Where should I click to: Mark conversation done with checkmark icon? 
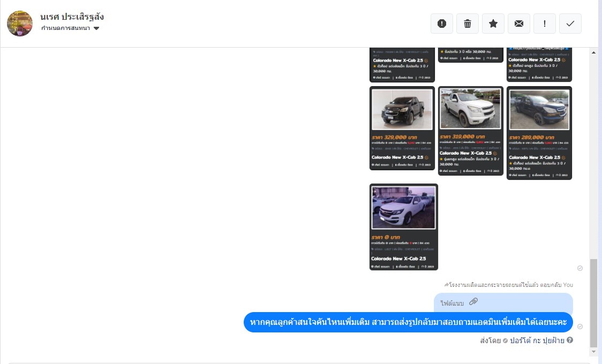570,24
